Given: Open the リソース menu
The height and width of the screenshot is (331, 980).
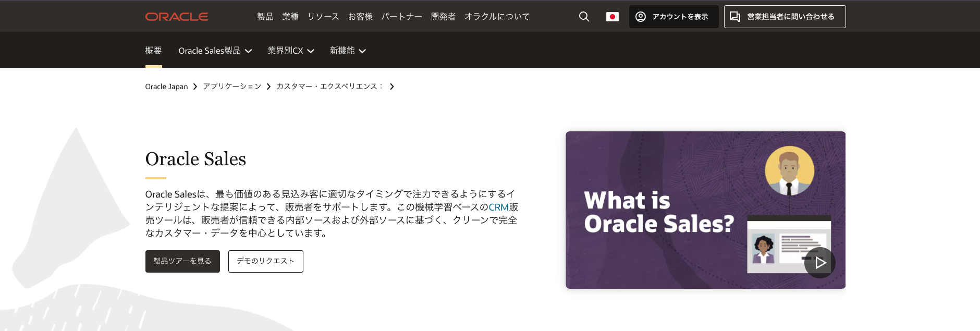Looking at the screenshot, I should point(323,17).
